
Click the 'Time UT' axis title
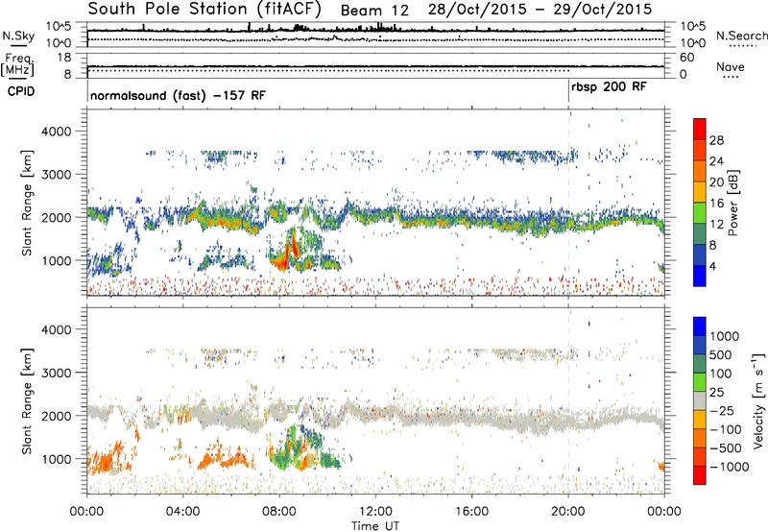[375, 525]
